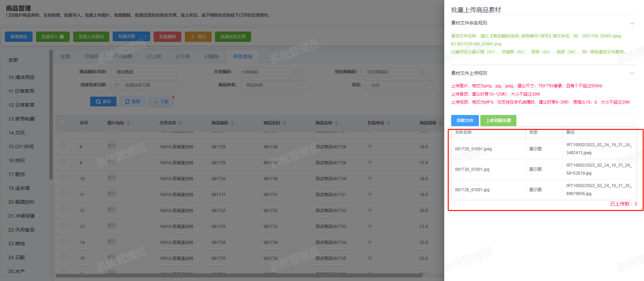Switch to the 已下架 tab
The height and width of the screenshot is (281, 644).
[x=183, y=56]
